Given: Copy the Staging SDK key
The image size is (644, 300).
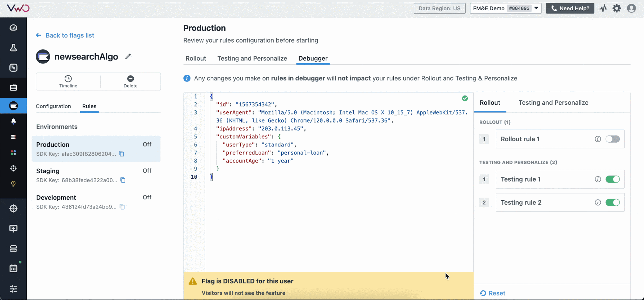Looking at the screenshot, I should [123, 180].
